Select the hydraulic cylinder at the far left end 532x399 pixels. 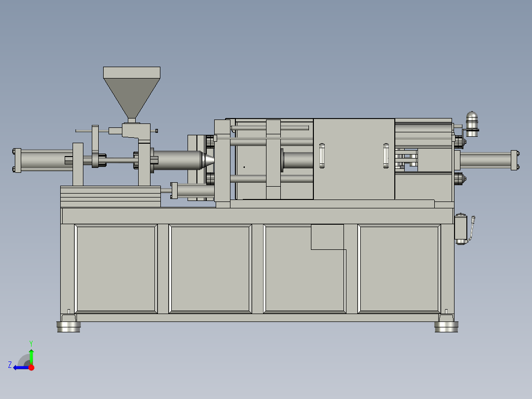(x=42, y=160)
